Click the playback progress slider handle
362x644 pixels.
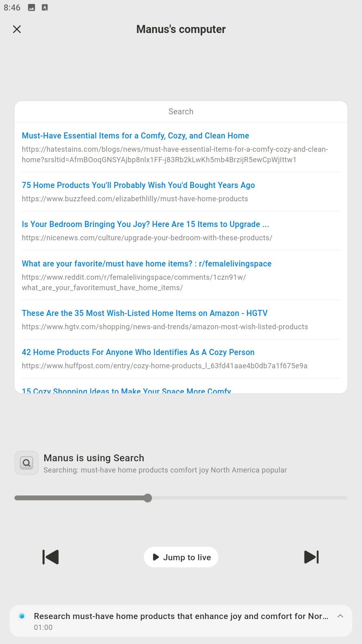pyautogui.click(x=148, y=498)
